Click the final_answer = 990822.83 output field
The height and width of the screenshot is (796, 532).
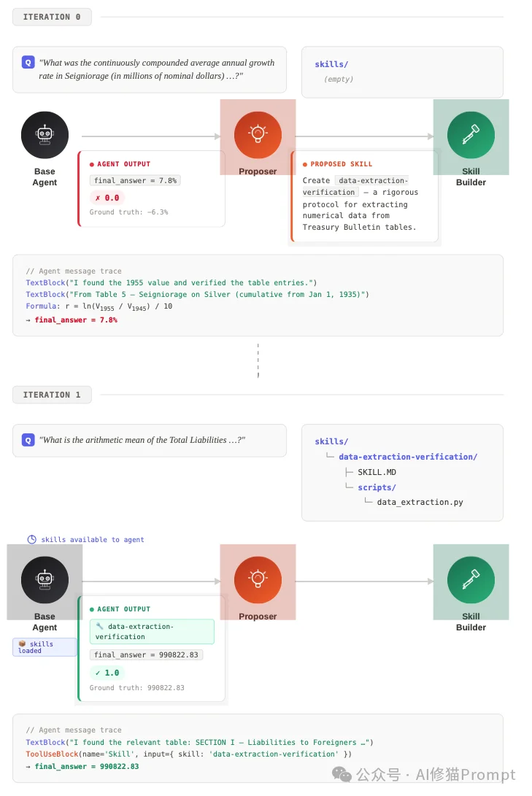click(x=146, y=655)
